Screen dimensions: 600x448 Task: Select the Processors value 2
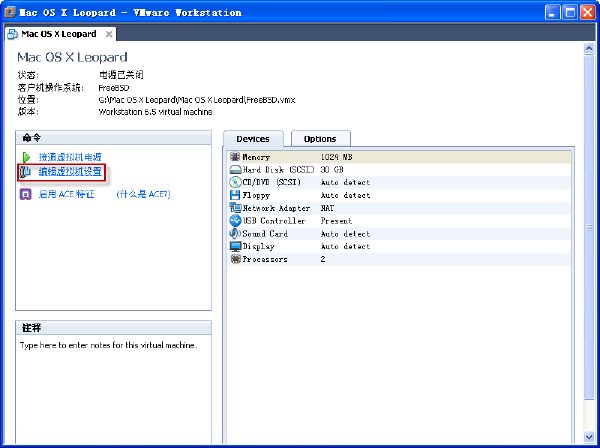(x=323, y=259)
